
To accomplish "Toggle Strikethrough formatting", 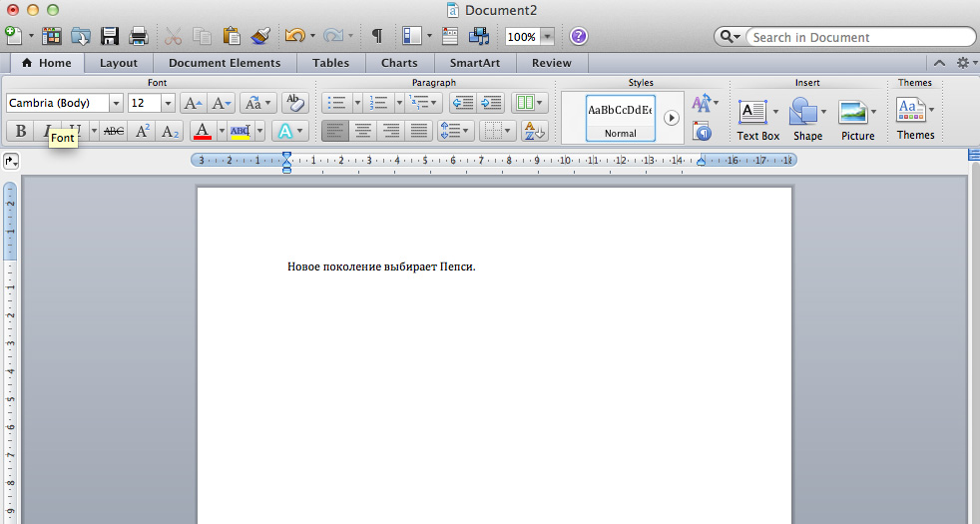I will [x=114, y=131].
